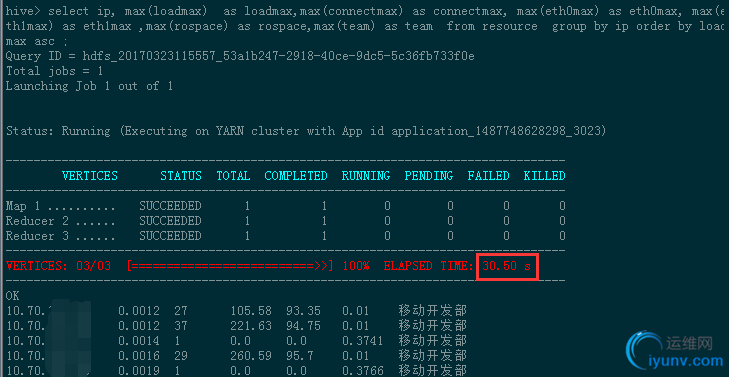This screenshot has width=729, height=377.
Task: Click the '30.50 s' elapsed value
Action: click(x=506, y=266)
